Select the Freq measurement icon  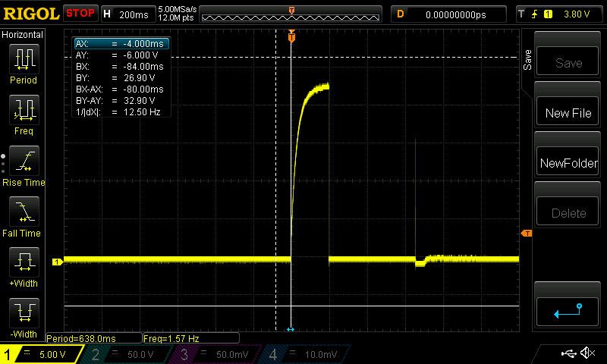coord(24,111)
